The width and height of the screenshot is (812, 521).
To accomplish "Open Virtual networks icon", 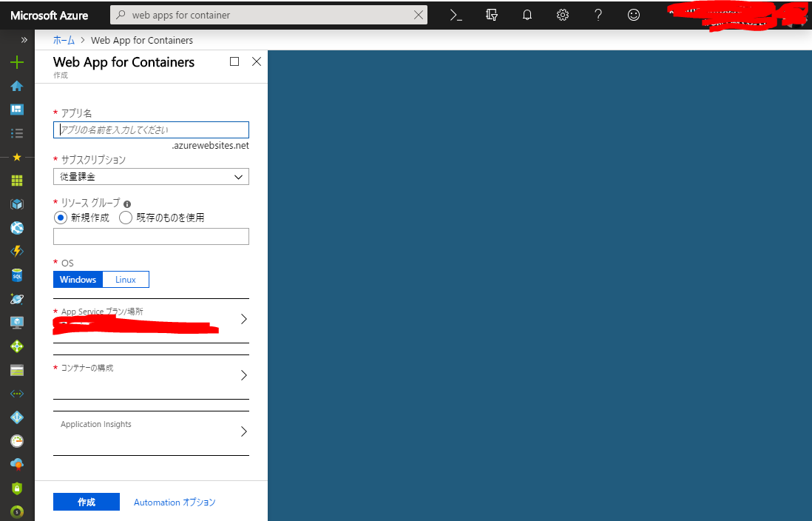I will (x=17, y=394).
